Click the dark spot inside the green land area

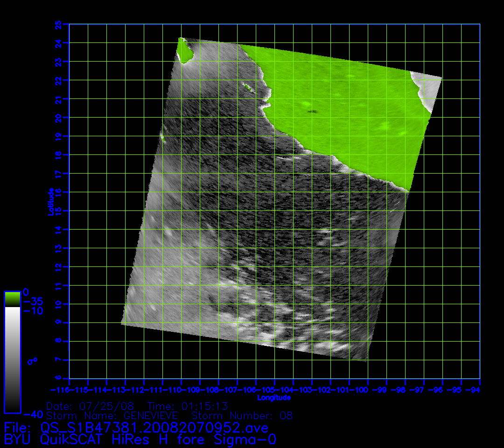coord(312,112)
